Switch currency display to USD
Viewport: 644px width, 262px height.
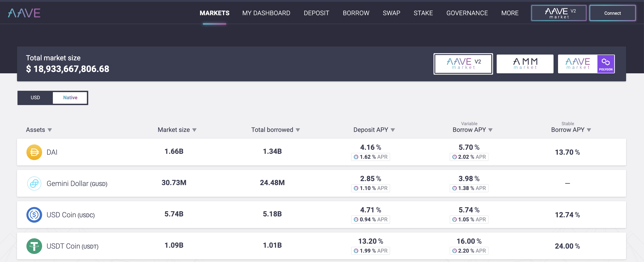[35, 97]
